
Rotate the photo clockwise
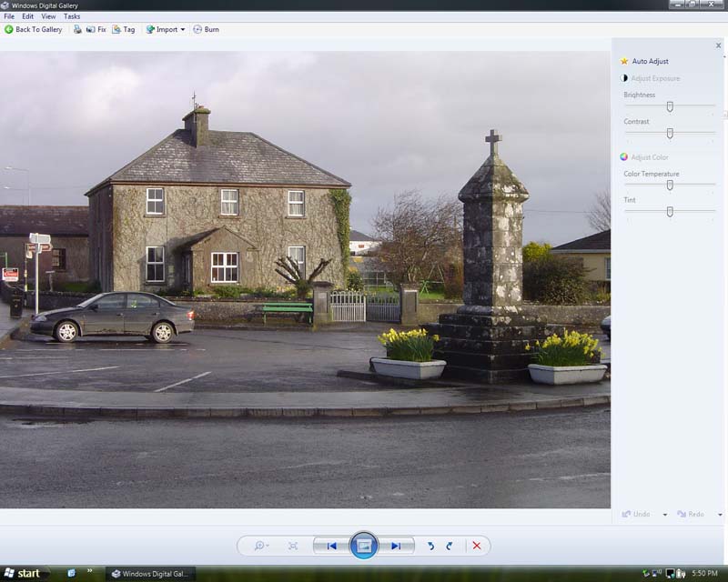coord(450,546)
